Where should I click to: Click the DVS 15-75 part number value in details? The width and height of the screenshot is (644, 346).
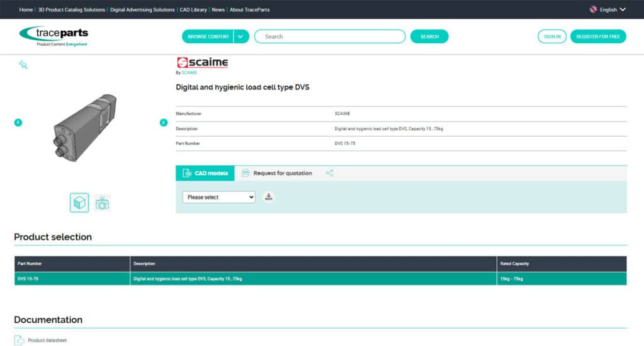pyautogui.click(x=345, y=143)
